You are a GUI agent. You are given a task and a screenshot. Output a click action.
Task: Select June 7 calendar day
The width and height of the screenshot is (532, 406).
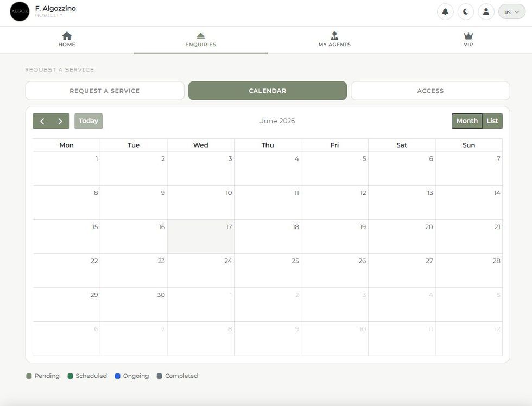pyautogui.click(x=469, y=169)
